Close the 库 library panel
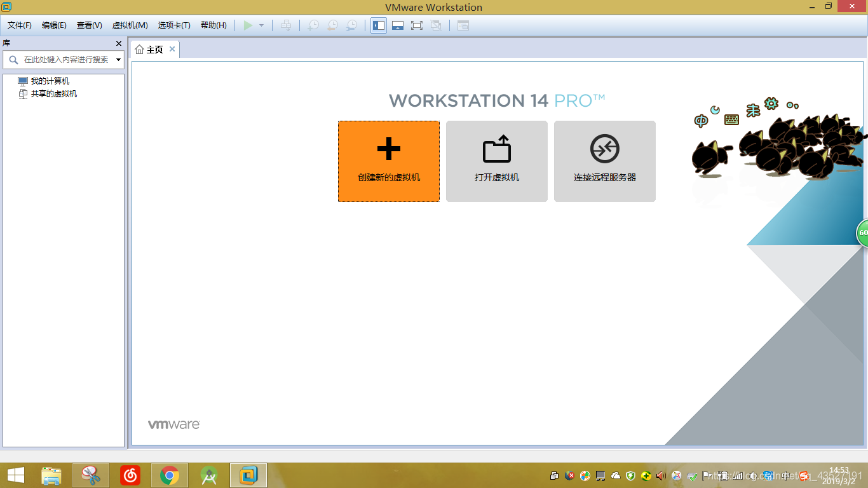 119,43
